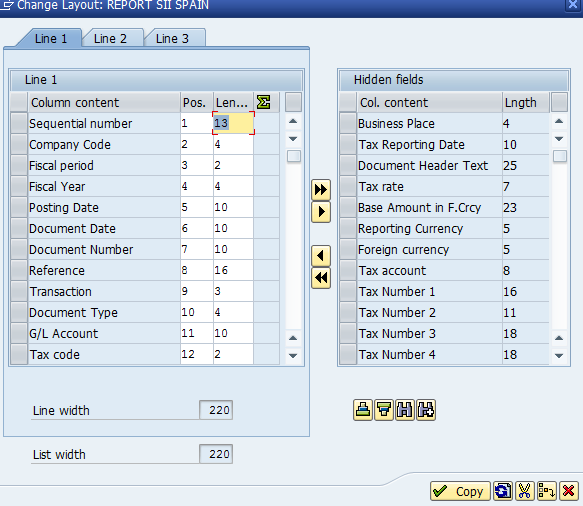Click the Reference length field showing 16
The image size is (583, 506).
point(233,271)
